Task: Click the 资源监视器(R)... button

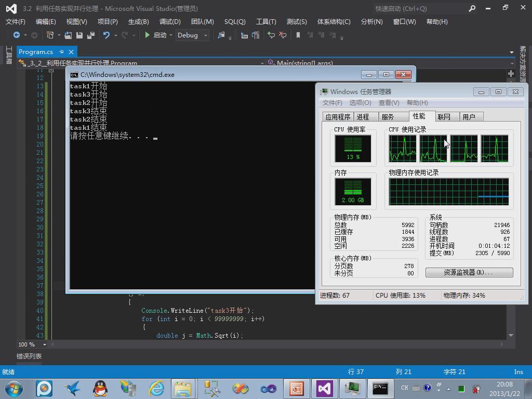Action: point(469,272)
